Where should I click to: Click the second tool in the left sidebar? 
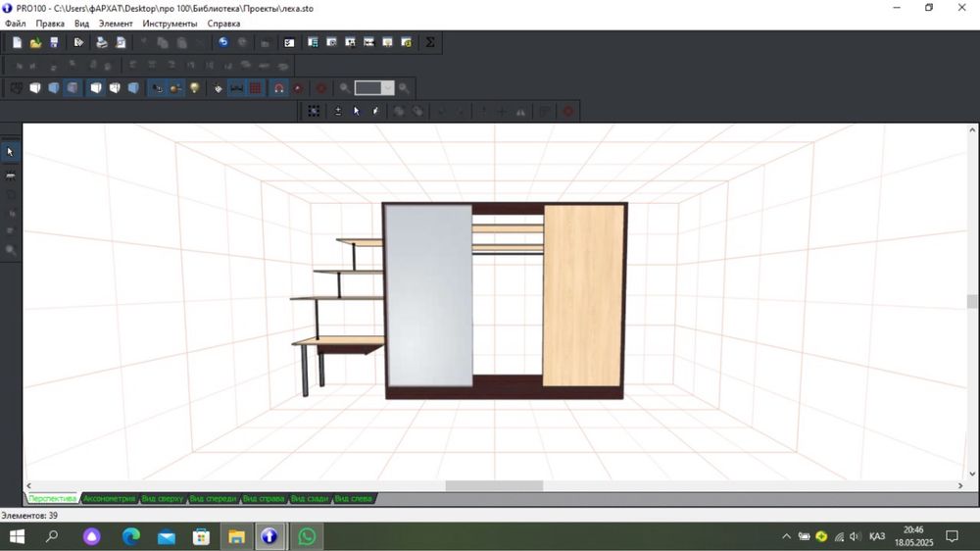click(x=10, y=175)
